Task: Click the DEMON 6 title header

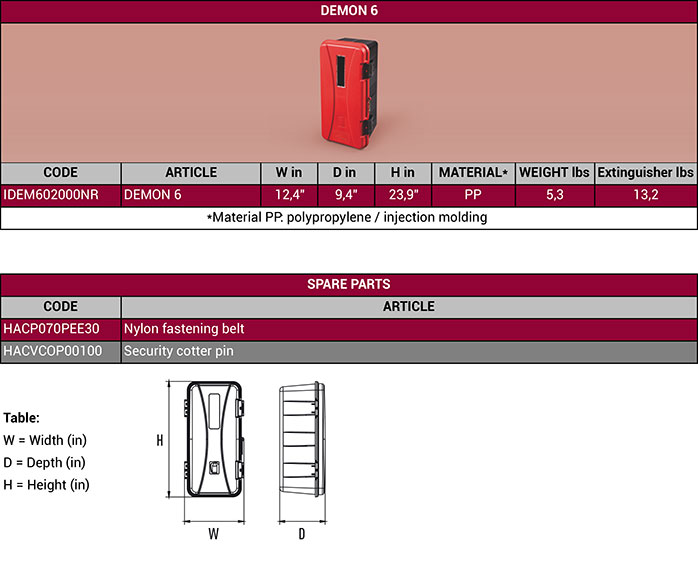Action: coord(348,11)
